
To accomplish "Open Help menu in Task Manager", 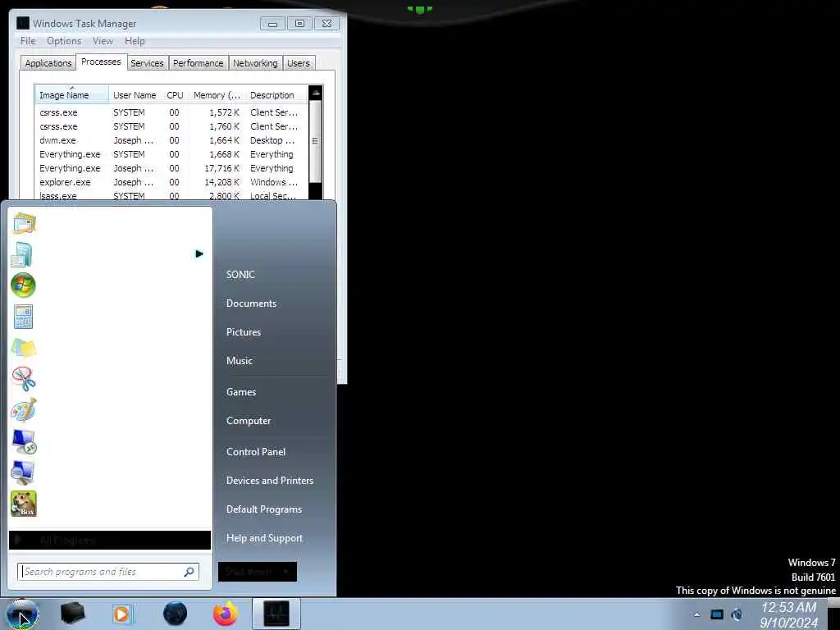I will point(135,41).
